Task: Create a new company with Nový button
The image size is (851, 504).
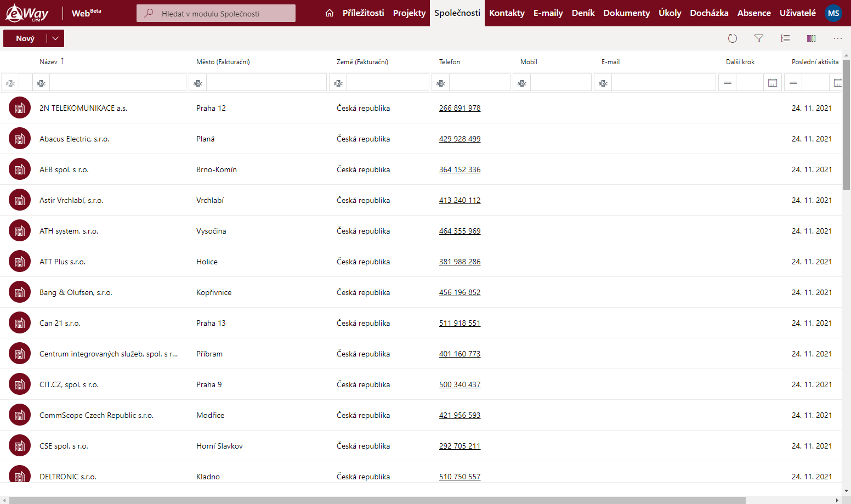Action: 25,38
